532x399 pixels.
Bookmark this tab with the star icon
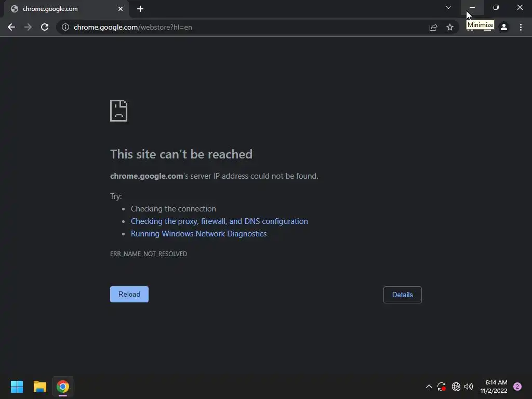[x=450, y=27]
